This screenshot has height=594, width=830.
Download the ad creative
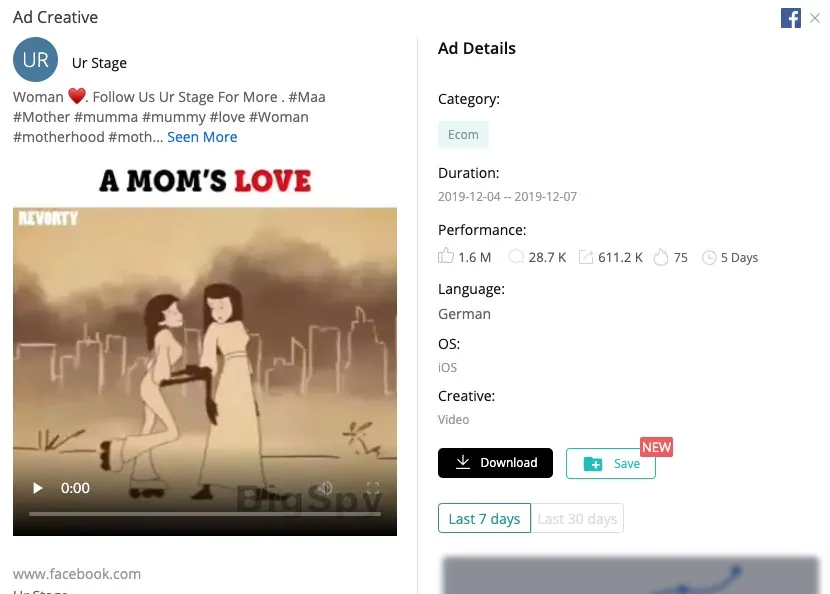tap(495, 463)
